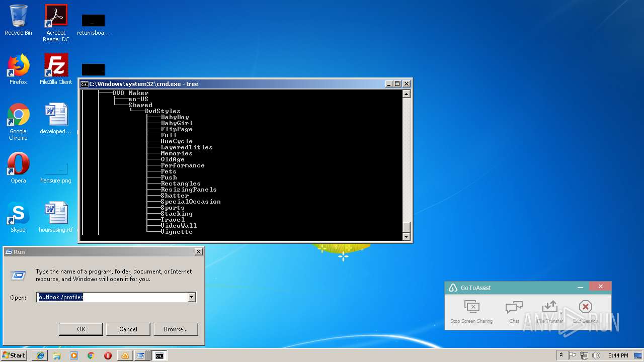
Task: Show hidden system tray icons
Action: pos(561,355)
